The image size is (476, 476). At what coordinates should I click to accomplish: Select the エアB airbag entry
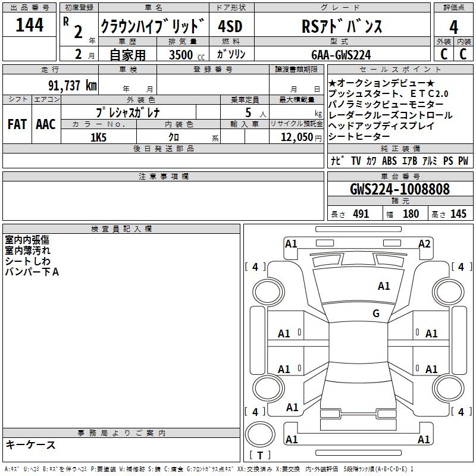(409, 161)
